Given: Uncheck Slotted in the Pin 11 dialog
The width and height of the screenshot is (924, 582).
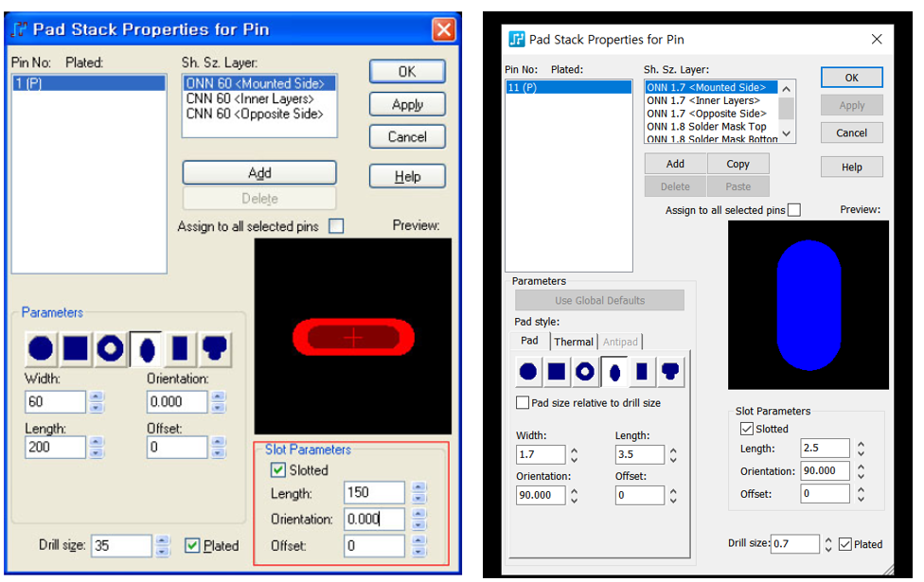Looking at the screenshot, I should (x=746, y=429).
